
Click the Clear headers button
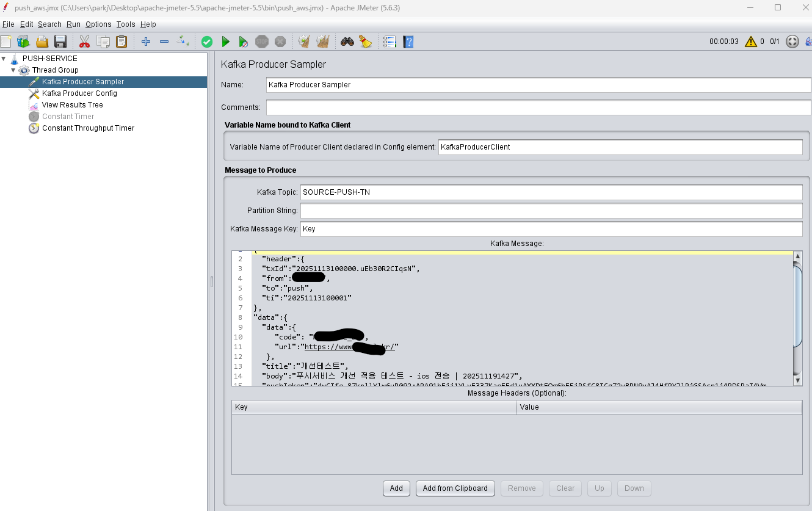(565, 488)
